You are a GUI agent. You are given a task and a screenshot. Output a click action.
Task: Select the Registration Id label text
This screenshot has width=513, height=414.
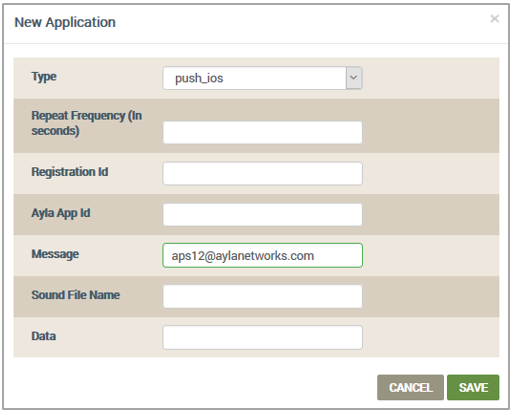pos(70,172)
